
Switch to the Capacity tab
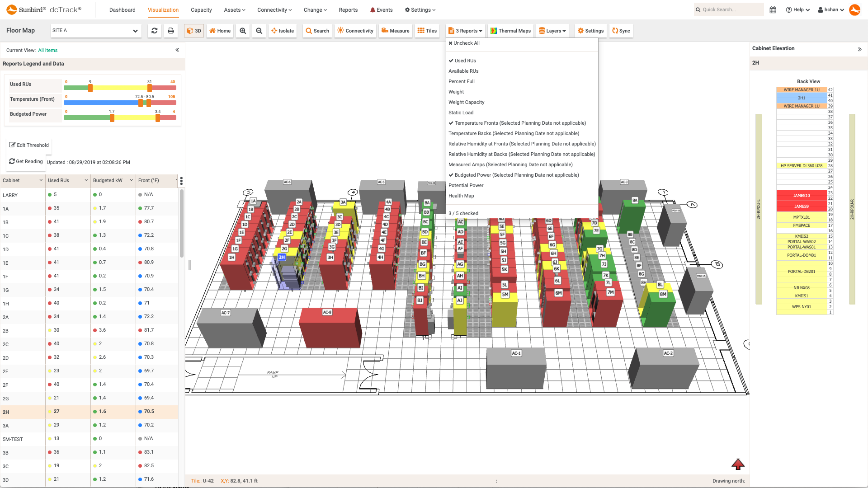coord(201,9)
